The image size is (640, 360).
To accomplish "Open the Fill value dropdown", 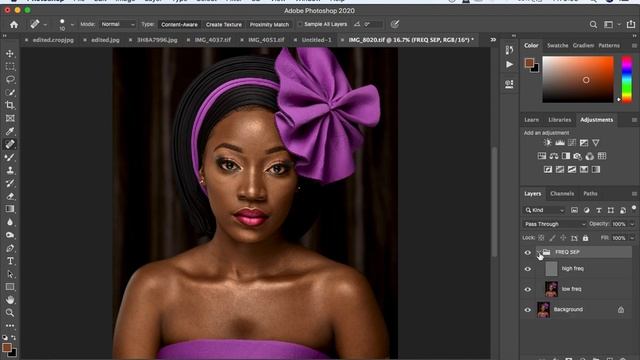I will tap(632, 238).
